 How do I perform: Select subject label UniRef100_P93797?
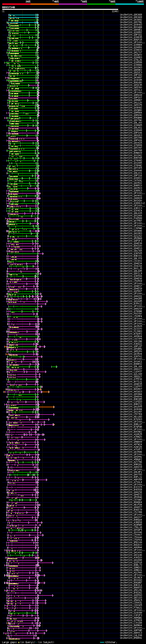[131, 313]
